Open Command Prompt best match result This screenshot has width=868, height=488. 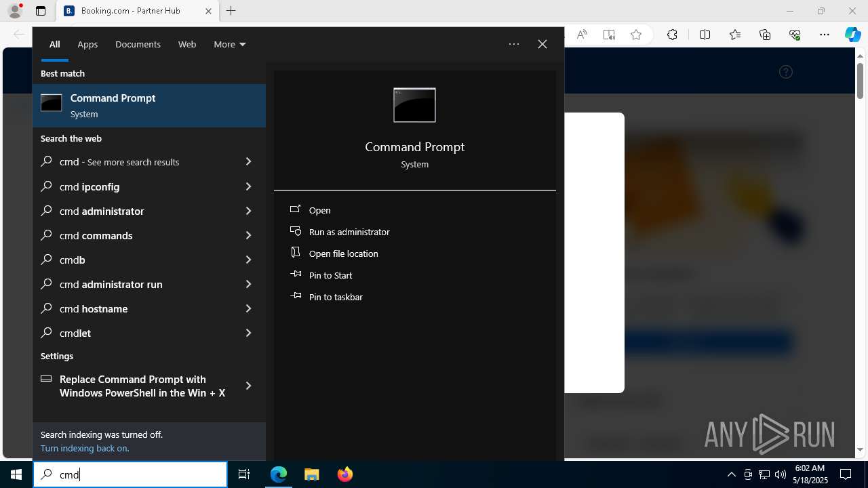(149, 106)
